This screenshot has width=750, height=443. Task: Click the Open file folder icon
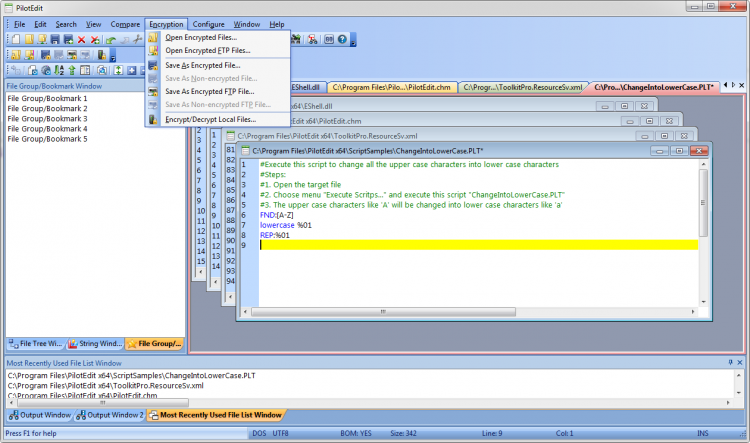(x=29, y=39)
